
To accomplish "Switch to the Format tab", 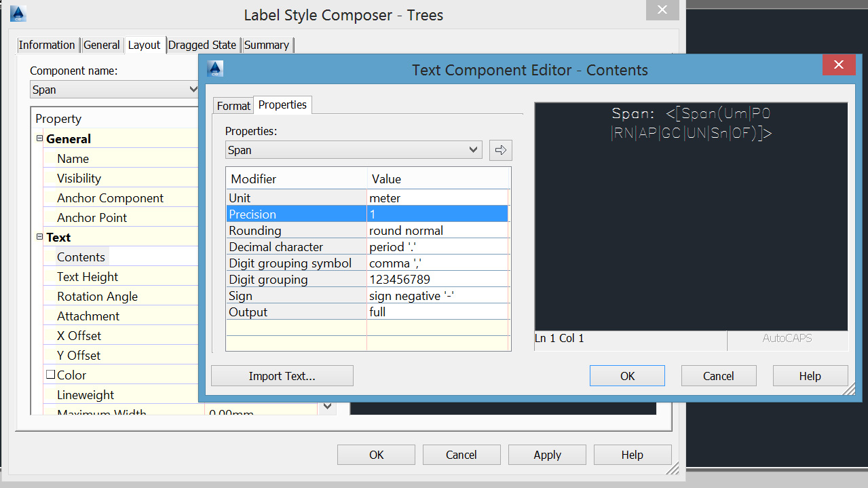I will (x=233, y=105).
